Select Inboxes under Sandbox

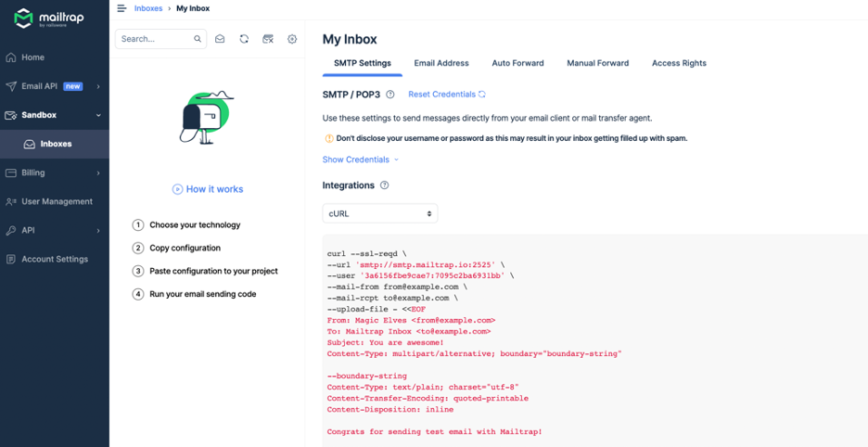pos(54,144)
